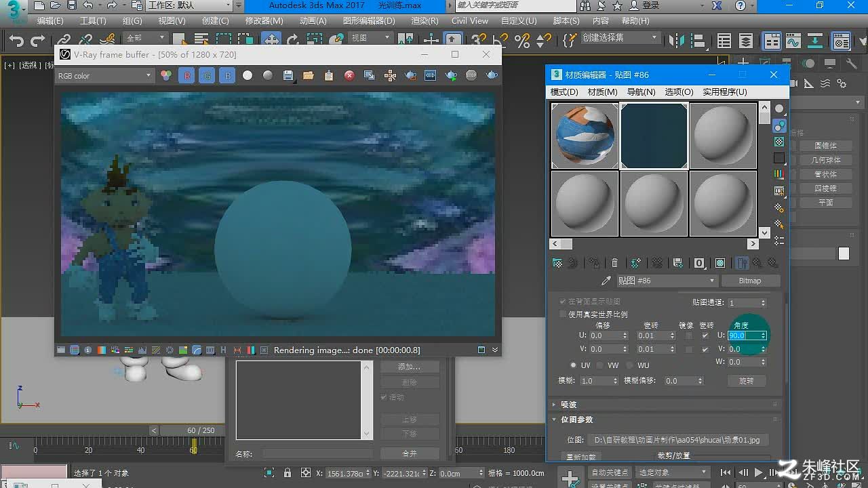The image size is (868, 488).
Task: Toggle blue channel in V-Ray frame buffer
Action: [x=227, y=76]
